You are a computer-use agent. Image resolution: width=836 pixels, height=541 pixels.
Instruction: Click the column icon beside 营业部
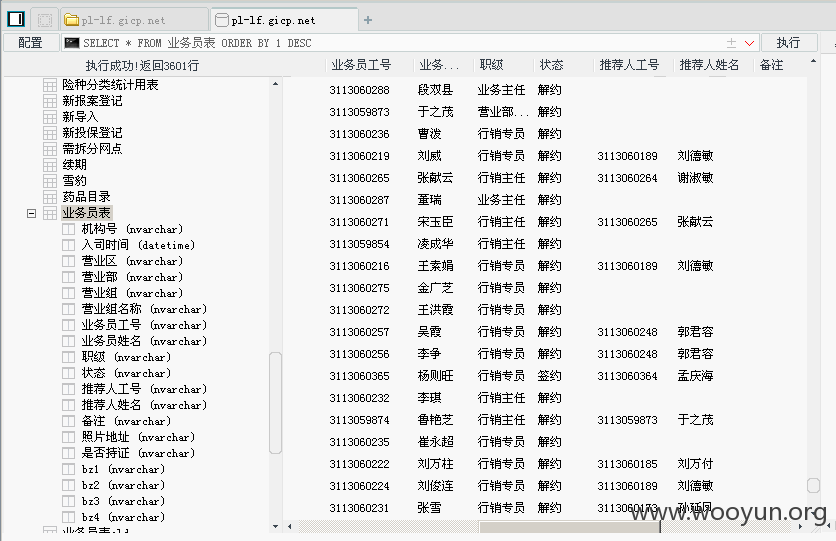click(x=68, y=277)
